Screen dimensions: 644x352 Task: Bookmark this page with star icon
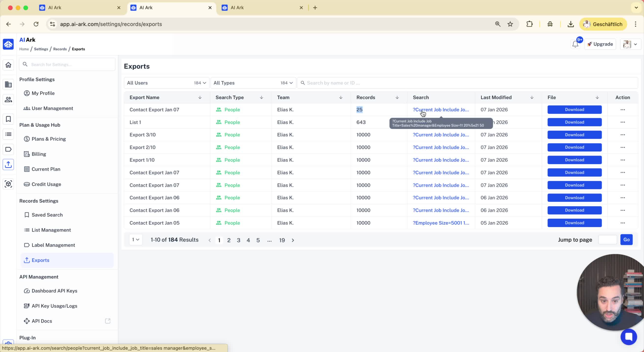(510, 24)
